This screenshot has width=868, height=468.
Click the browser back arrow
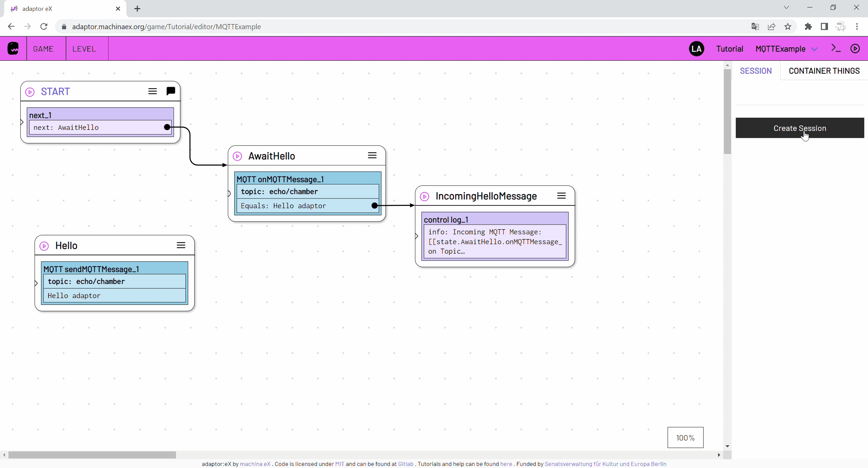pyautogui.click(x=11, y=26)
